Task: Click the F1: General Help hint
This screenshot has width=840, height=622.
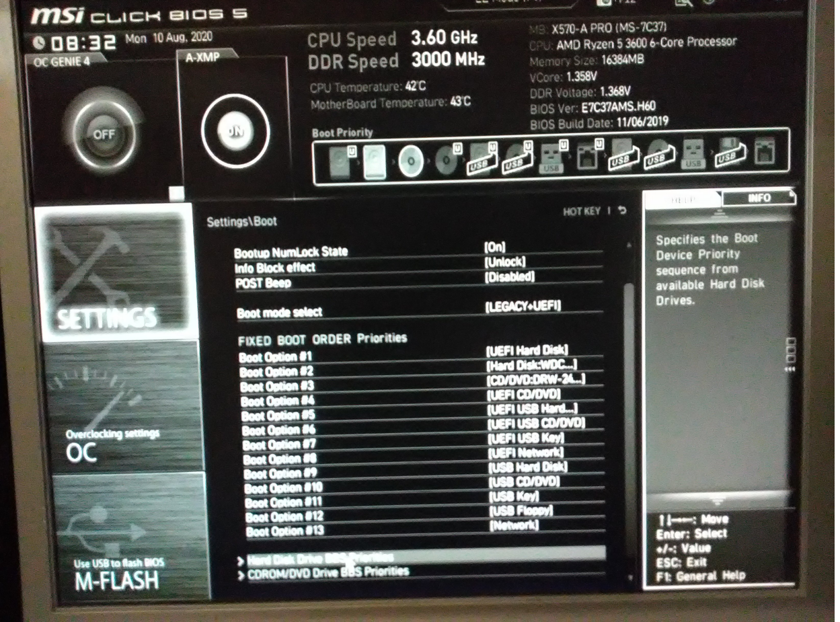Action: 700,576
